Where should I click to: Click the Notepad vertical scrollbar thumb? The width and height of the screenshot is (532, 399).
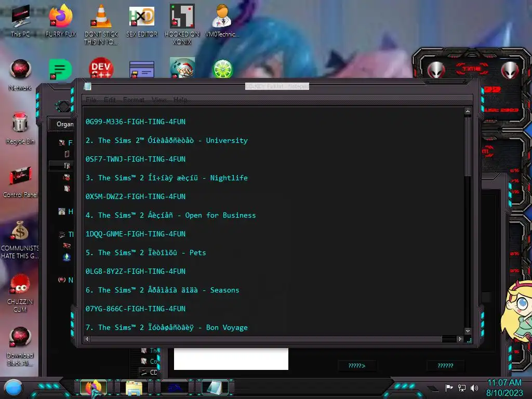pyautogui.click(x=468, y=146)
